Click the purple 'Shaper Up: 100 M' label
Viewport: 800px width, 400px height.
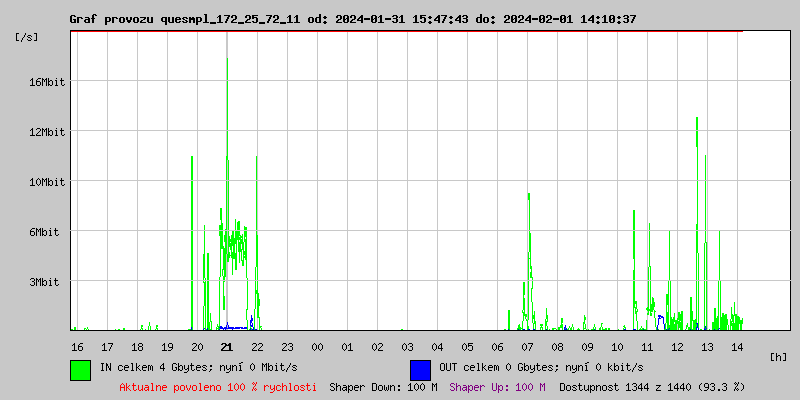(x=497, y=387)
